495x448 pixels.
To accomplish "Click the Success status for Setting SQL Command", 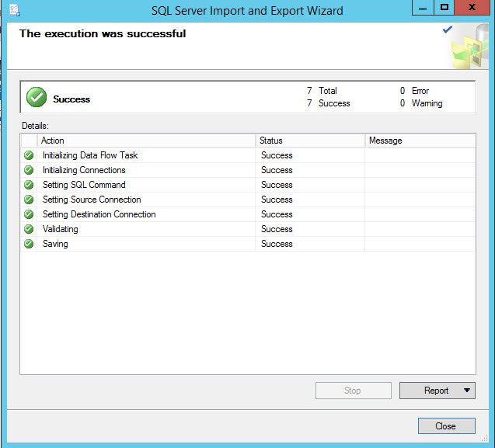I will (x=277, y=185).
